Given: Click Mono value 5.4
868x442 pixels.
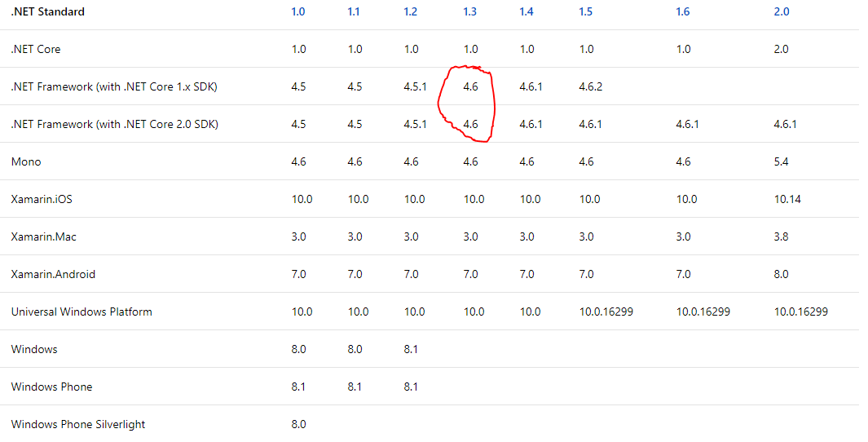Looking at the screenshot, I should tap(781, 161).
